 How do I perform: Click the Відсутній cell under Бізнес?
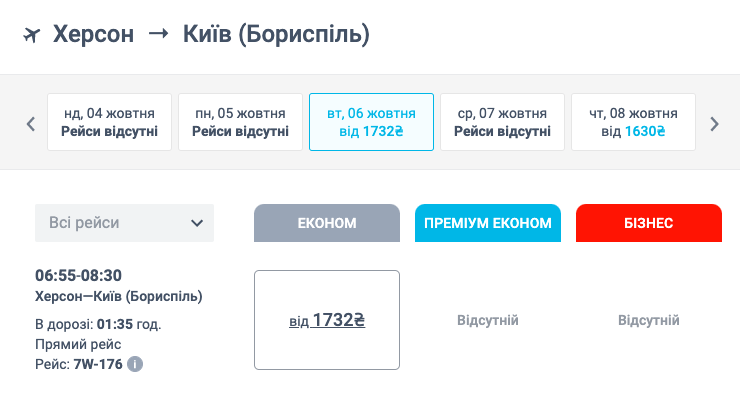[649, 321]
